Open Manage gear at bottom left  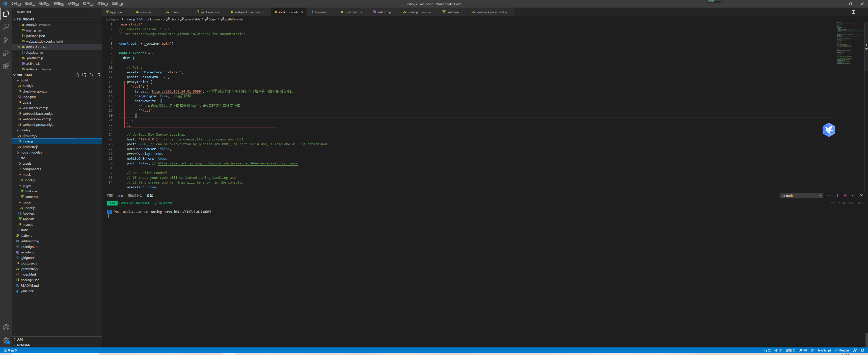tap(6, 340)
